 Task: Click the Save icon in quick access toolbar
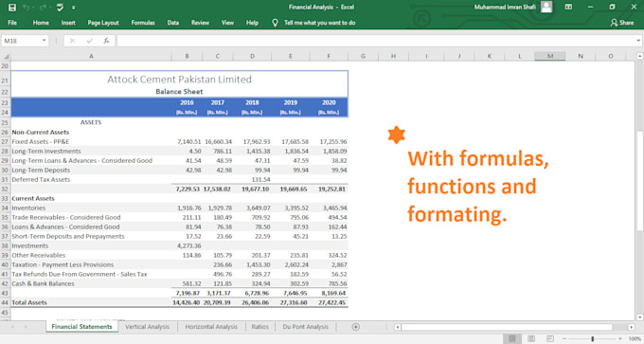[12, 8]
